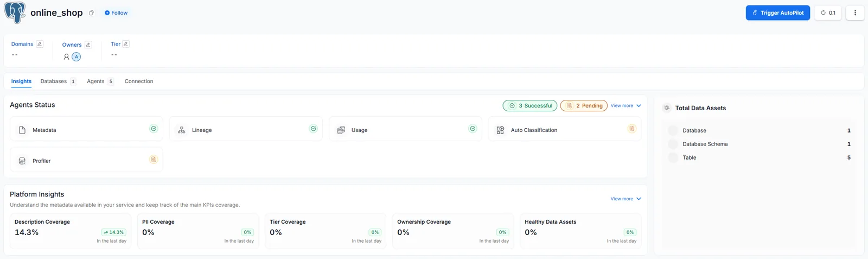
Task: Open the three-dot more options menu
Action: (x=855, y=12)
